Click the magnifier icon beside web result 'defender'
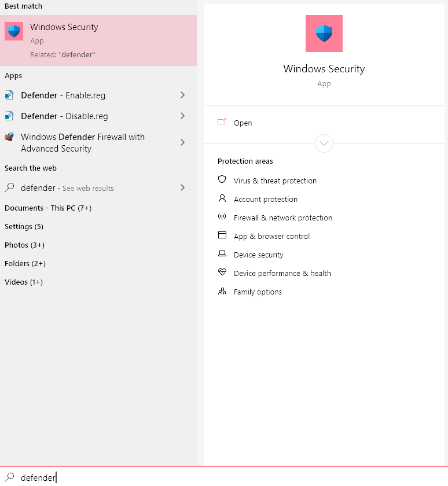The height and width of the screenshot is (486, 448). click(10, 187)
